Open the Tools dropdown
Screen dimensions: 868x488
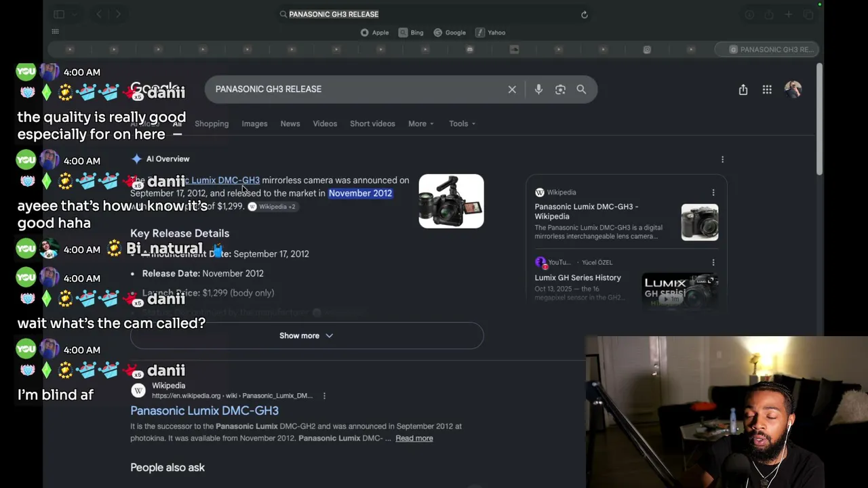[x=462, y=123]
